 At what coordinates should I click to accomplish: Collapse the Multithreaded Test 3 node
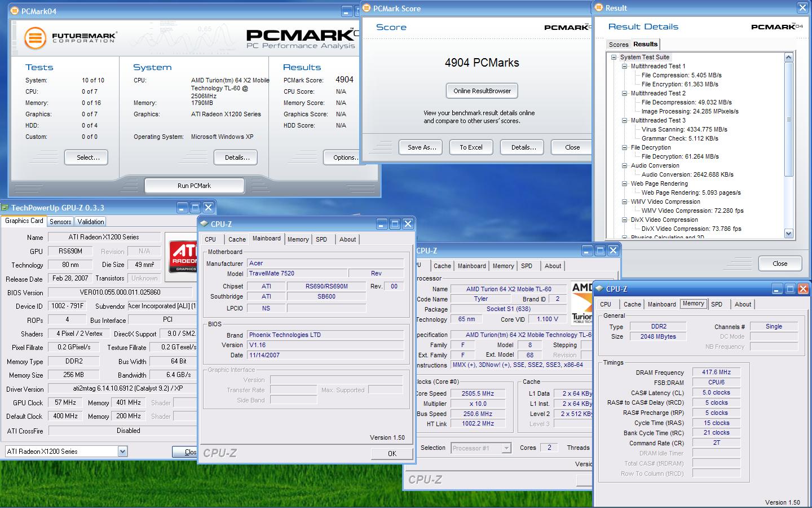(625, 120)
